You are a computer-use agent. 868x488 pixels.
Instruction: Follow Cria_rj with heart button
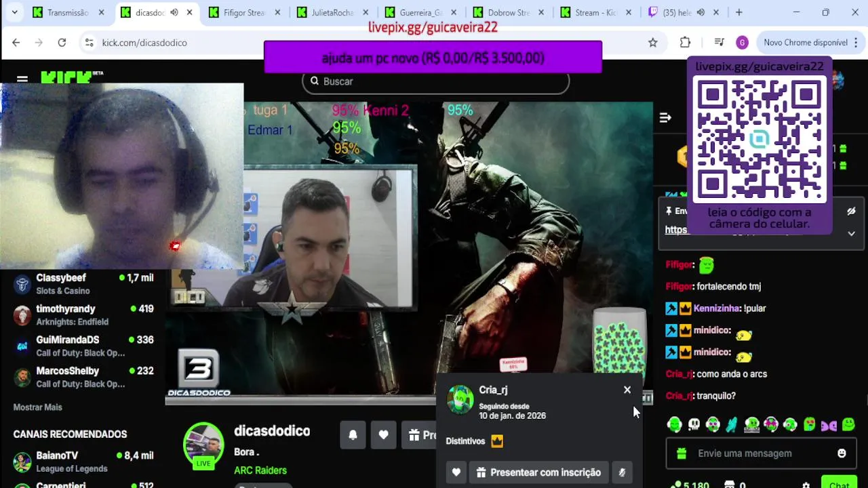(456, 472)
